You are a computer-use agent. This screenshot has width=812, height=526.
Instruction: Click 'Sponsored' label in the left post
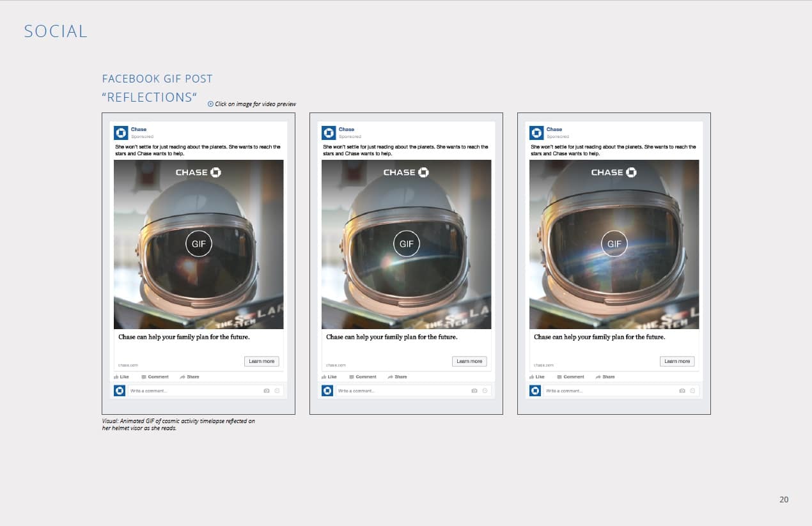142,137
